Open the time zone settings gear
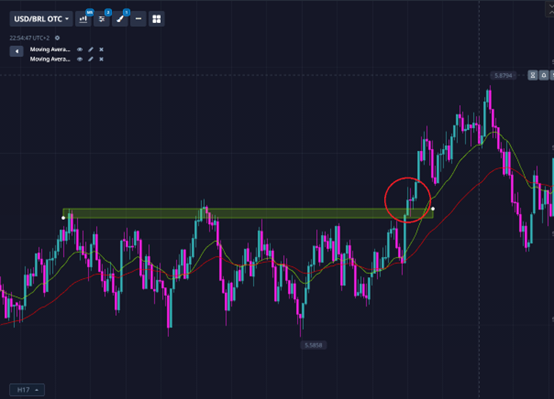Image resolution: width=554 pixels, height=399 pixels. pyautogui.click(x=57, y=38)
